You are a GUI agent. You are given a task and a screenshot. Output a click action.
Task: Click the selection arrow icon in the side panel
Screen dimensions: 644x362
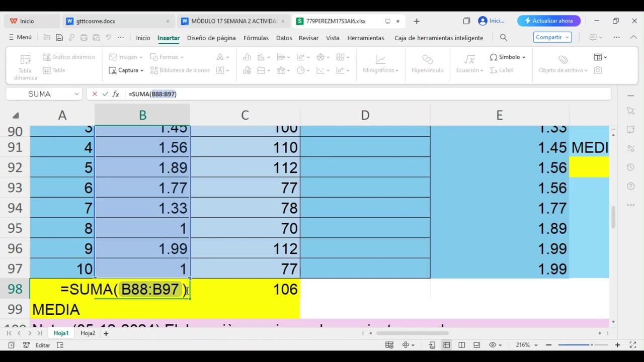tap(631, 111)
